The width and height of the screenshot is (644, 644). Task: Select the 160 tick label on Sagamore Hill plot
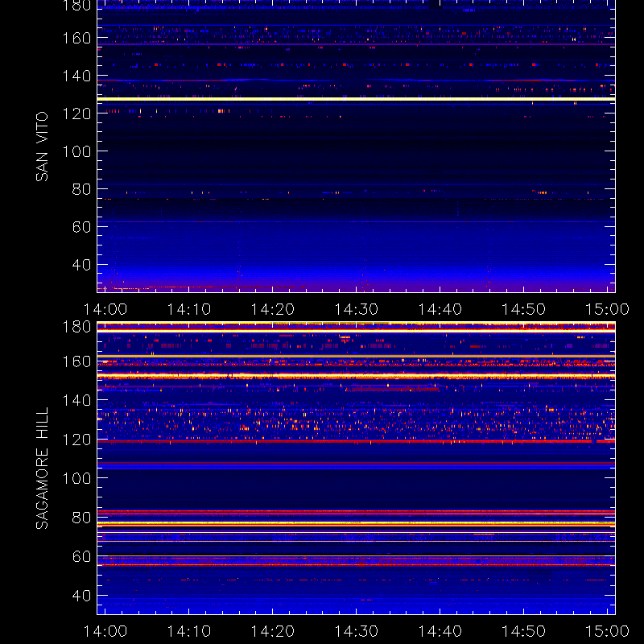[76, 361]
